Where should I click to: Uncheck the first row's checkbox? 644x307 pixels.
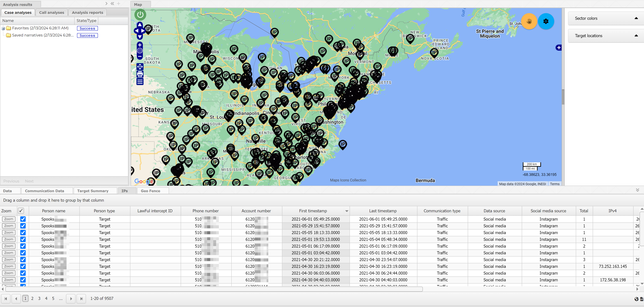(23, 219)
